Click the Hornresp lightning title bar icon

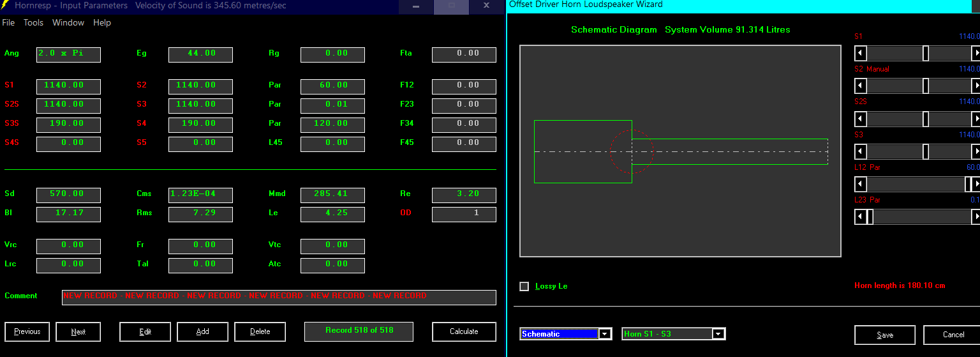pos(5,5)
